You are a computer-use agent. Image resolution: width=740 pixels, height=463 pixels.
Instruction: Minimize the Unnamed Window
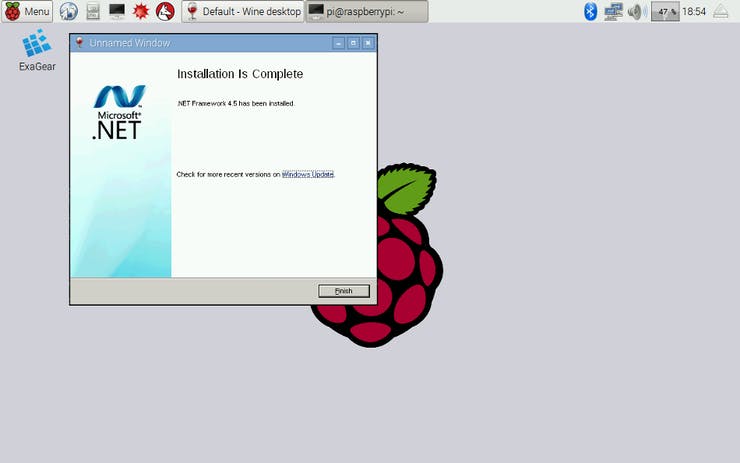[338, 43]
